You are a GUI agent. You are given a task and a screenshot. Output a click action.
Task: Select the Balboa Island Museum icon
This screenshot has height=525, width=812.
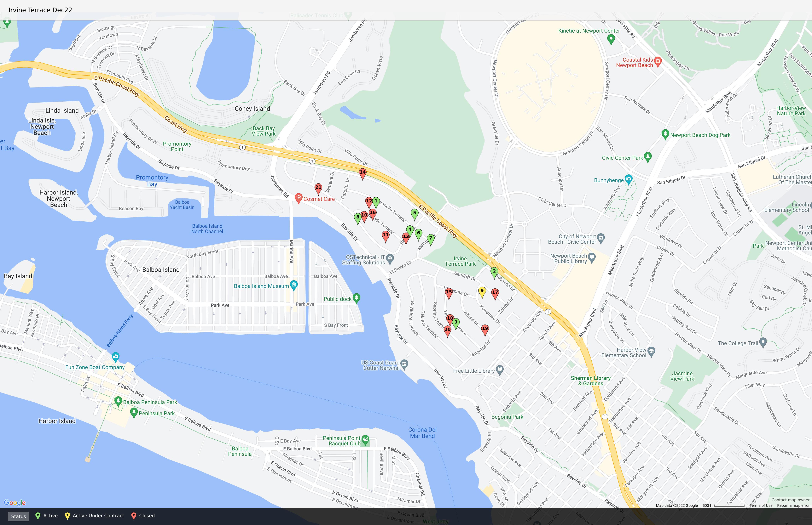pos(294,284)
